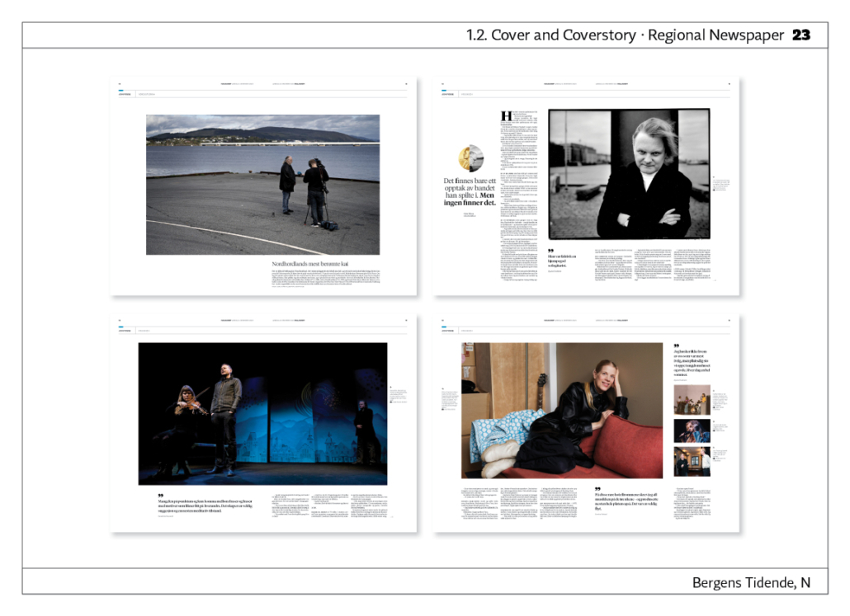Image resolution: width=850 pixels, height=616 pixels.
Task: Click the large drop cap letter H
Action: point(506,116)
